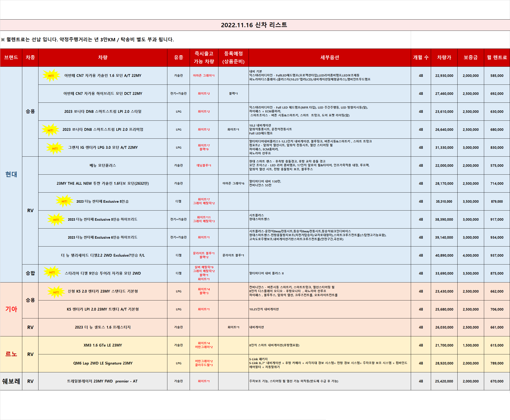Click the '차량' column header
This screenshot has height=420, width=510.
[103, 58]
